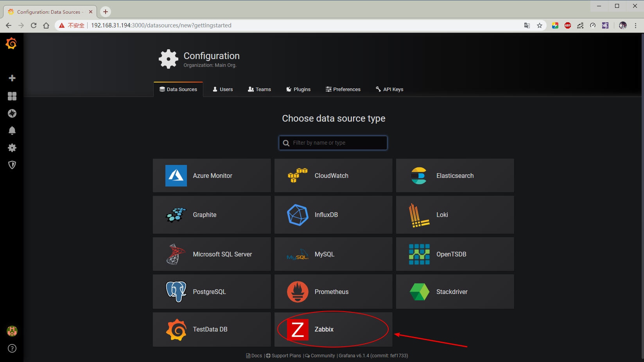Image resolution: width=644 pixels, height=362 pixels.
Task: Open the Community footer link
Action: click(320, 356)
